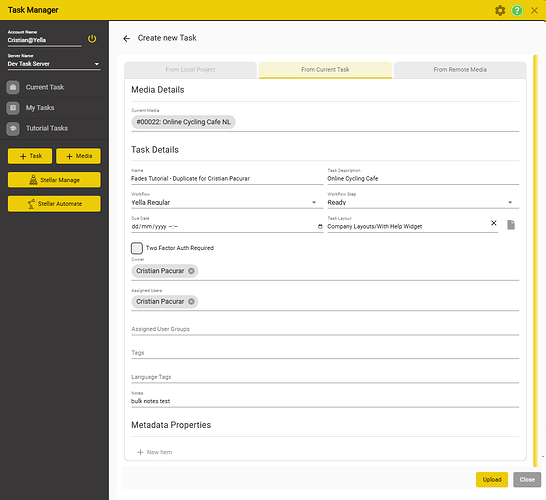Browse layout file using the document icon
This screenshot has height=500, width=546.
[x=511, y=225]
